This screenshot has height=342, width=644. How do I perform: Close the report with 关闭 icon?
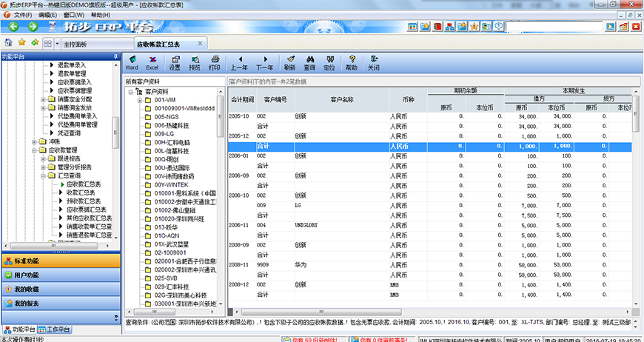coord(374,62)
